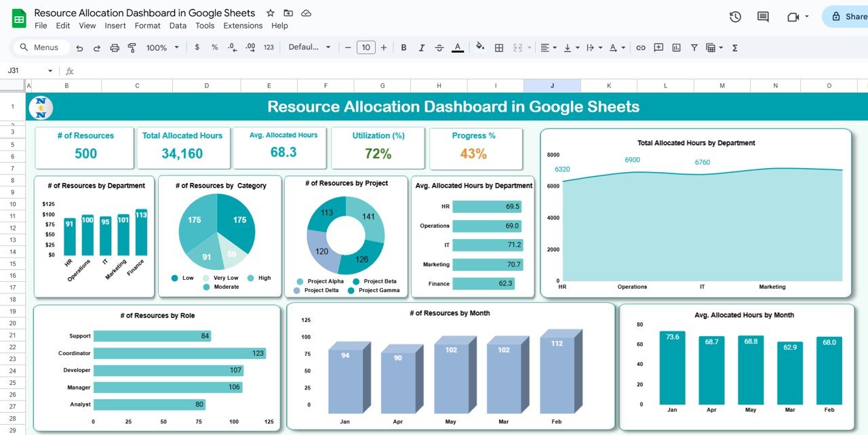Image resolution: width=868 pixels, height=435 pixels.
Task: Click the font size input field
Action: [x=366, y=47]
